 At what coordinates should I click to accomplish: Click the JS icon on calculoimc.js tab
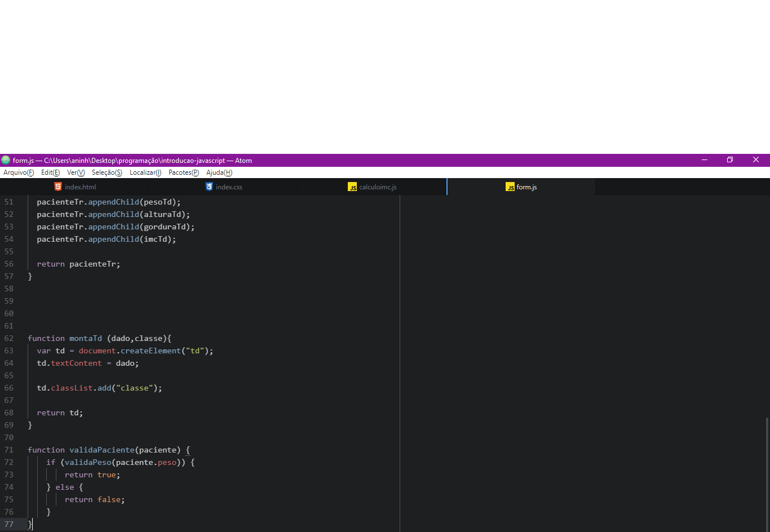(x=352, y=187)
